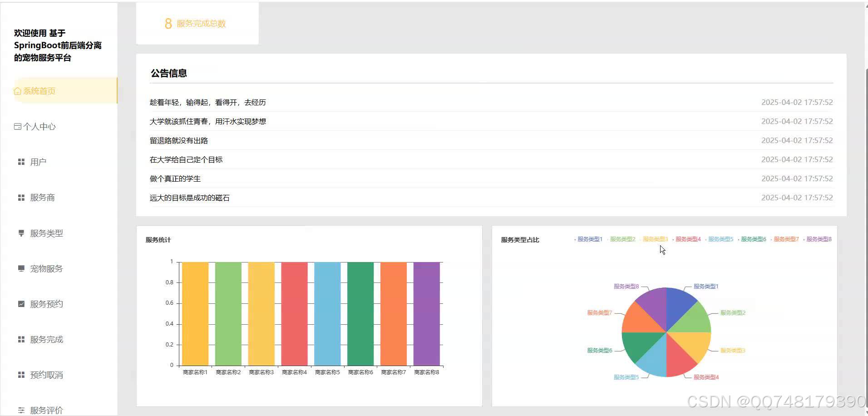Click the red 商家名称4 bar in chart

[x=294, y=313]
